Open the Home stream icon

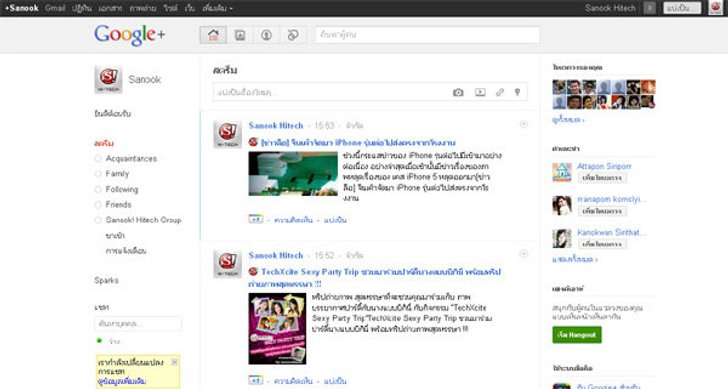point(213,35)
